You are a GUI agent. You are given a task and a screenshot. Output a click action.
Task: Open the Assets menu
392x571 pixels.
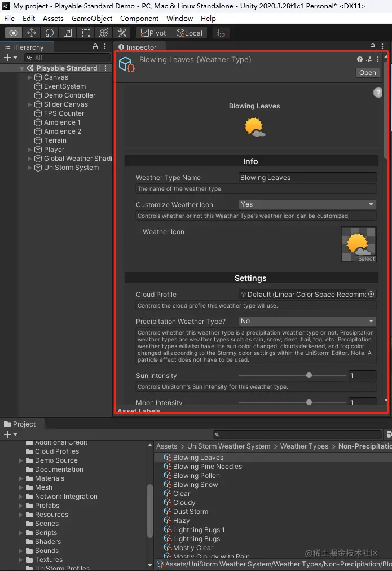pos(53,18)
